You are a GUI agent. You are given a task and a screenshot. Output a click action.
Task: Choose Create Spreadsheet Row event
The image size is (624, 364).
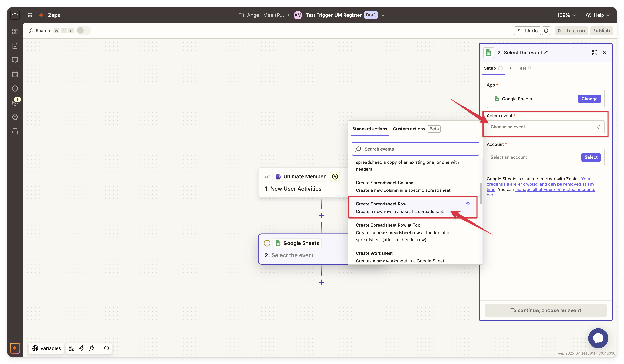413,208
